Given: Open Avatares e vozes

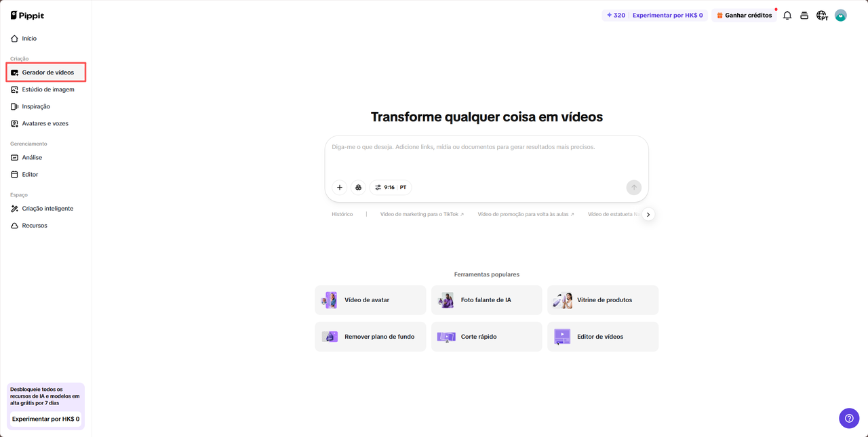Looking at the screenshot, I should point(45,123).
